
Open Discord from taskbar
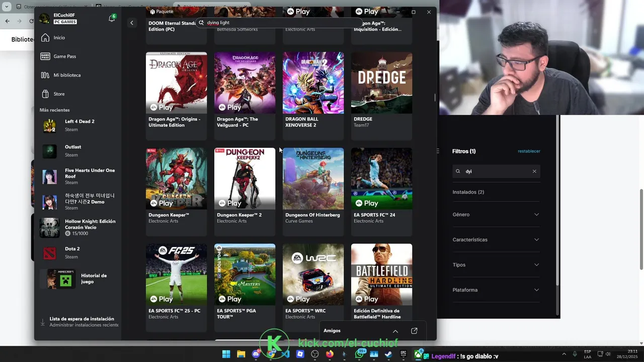click(256, 354)
